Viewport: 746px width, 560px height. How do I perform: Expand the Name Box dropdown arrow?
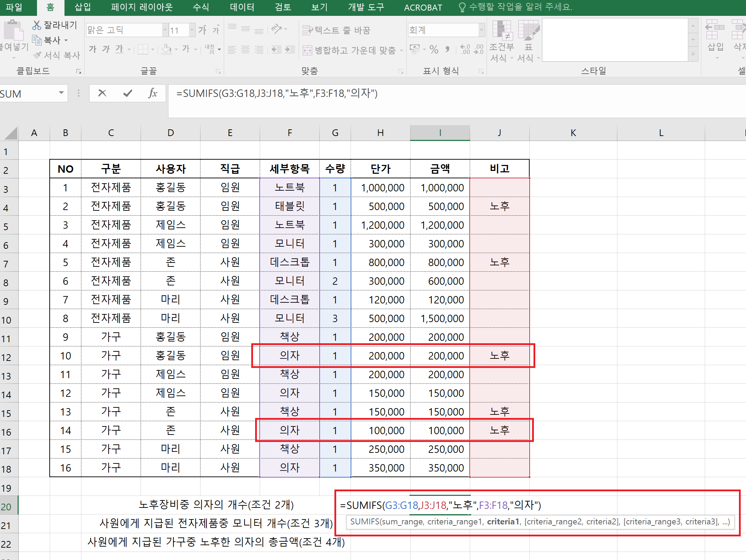click(61, 93)
